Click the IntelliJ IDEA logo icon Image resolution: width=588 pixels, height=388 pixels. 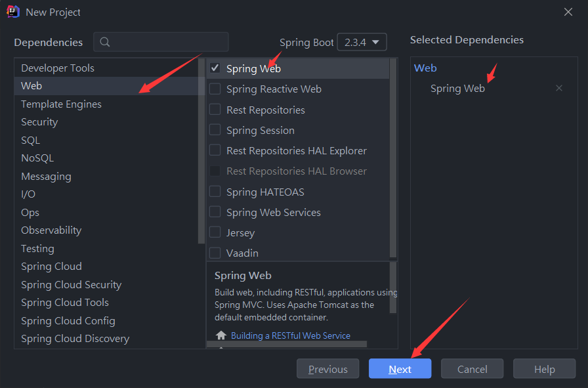tap(12, 12)
